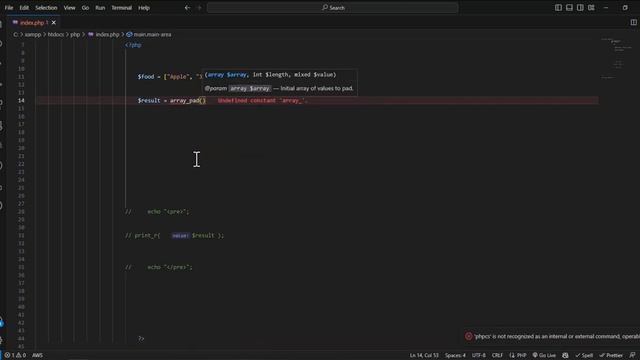Open the Run menu
This screenshot has width=640, height=360.
point(100,8)
